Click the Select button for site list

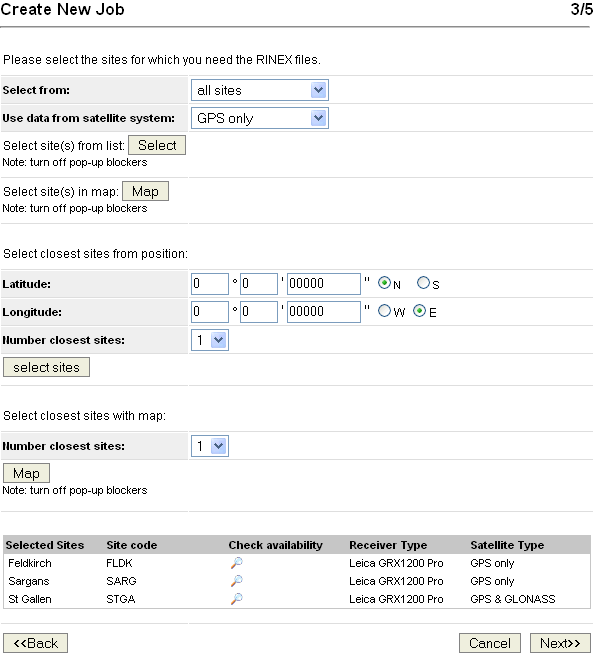(157, 146)
